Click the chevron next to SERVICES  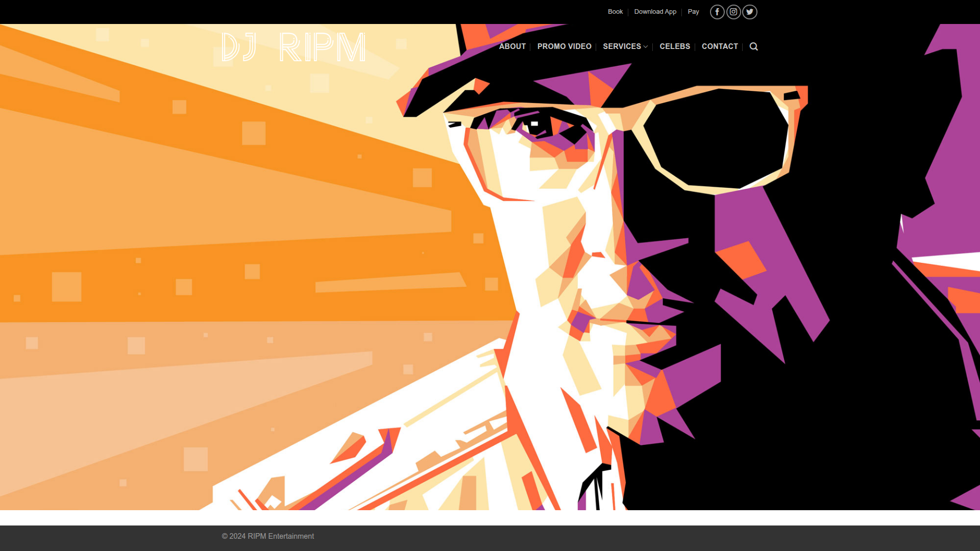(x=646, y=47)
